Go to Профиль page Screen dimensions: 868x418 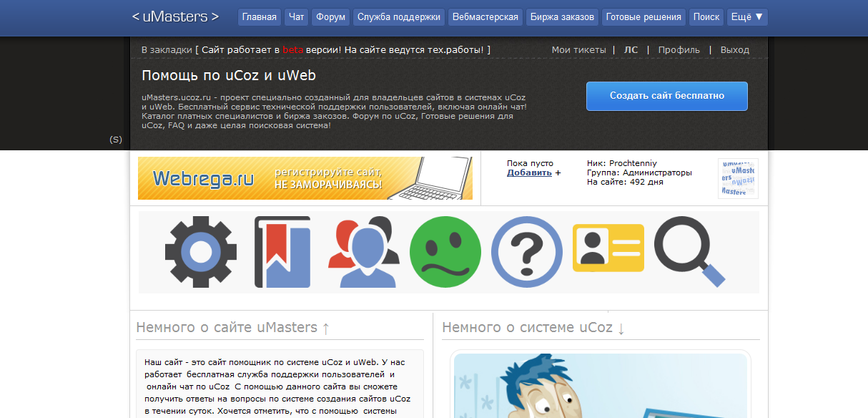(x=679, y=50)
